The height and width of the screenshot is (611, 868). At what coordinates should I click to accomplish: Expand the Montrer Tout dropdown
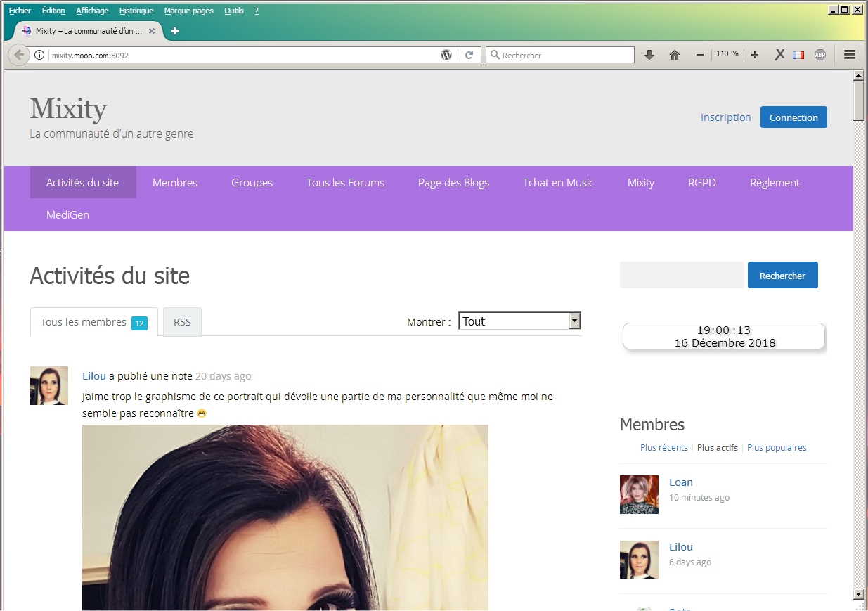click(x=519, y=321)
